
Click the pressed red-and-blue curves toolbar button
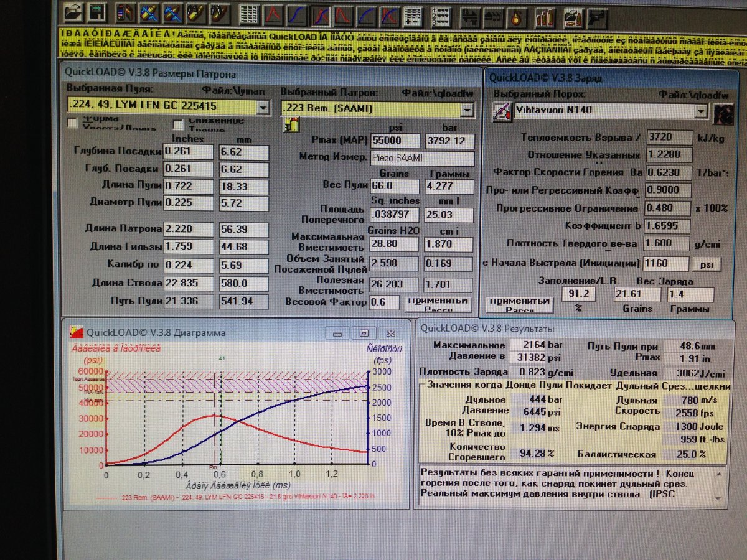pos(319,14)
